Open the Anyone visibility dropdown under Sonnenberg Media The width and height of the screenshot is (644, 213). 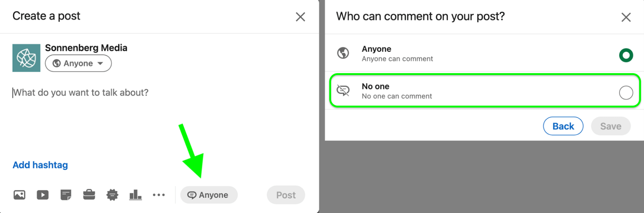[x=78, y=63]
